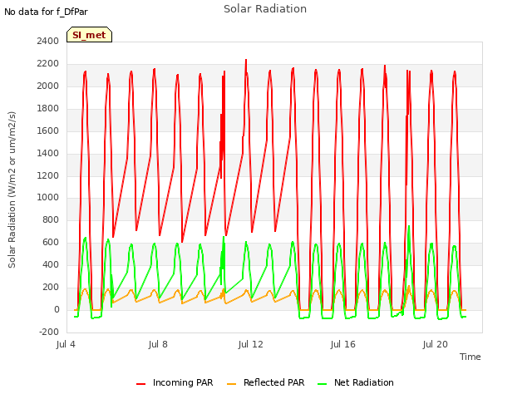Click the SI_met annotation label
This screenshot has height=399, width=532.
89,35
